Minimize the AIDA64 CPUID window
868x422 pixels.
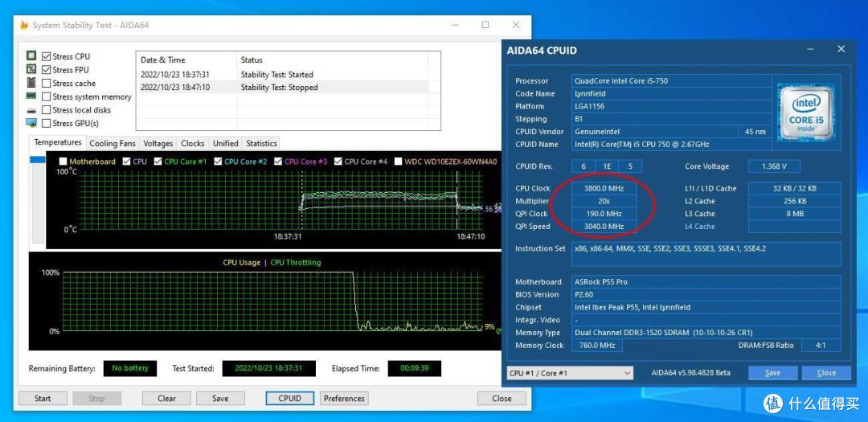click(810, 49)
